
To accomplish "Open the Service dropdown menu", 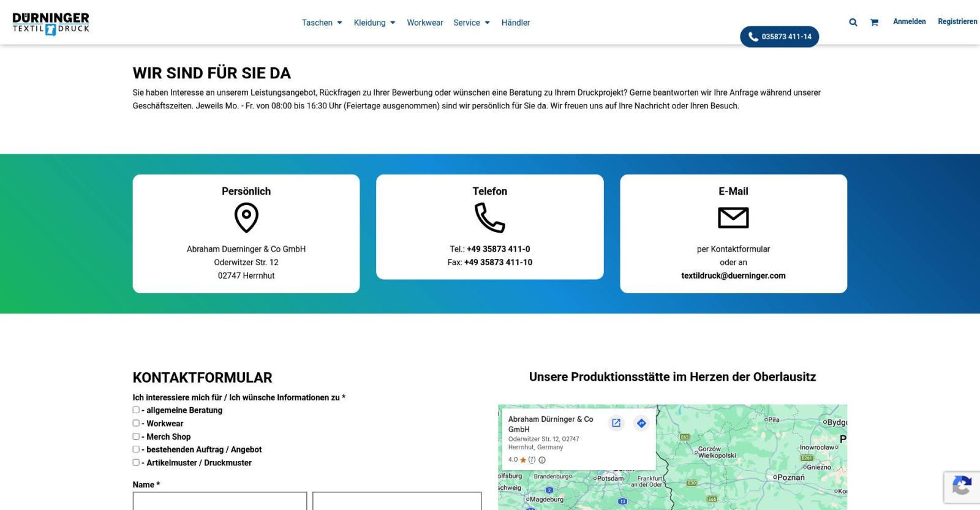I will (x=471, y=23).
